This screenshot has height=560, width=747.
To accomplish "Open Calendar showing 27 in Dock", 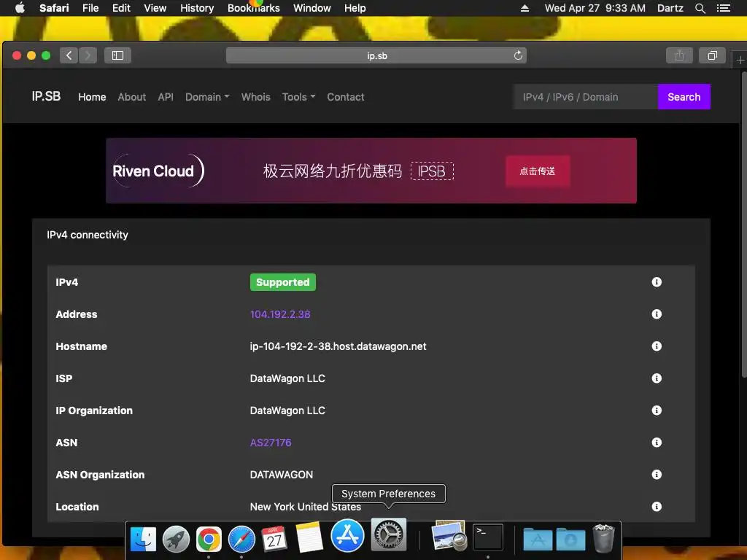I will click(x=274, y=539).
